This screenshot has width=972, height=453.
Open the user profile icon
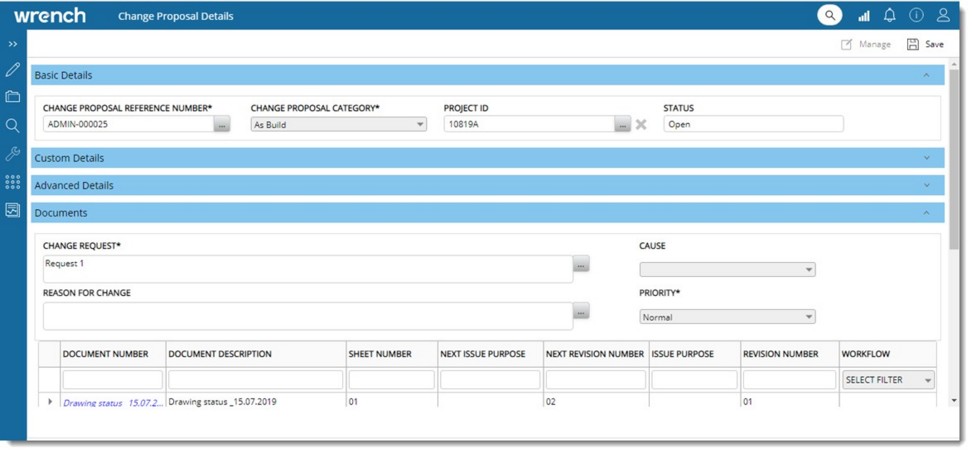(943, 15)
